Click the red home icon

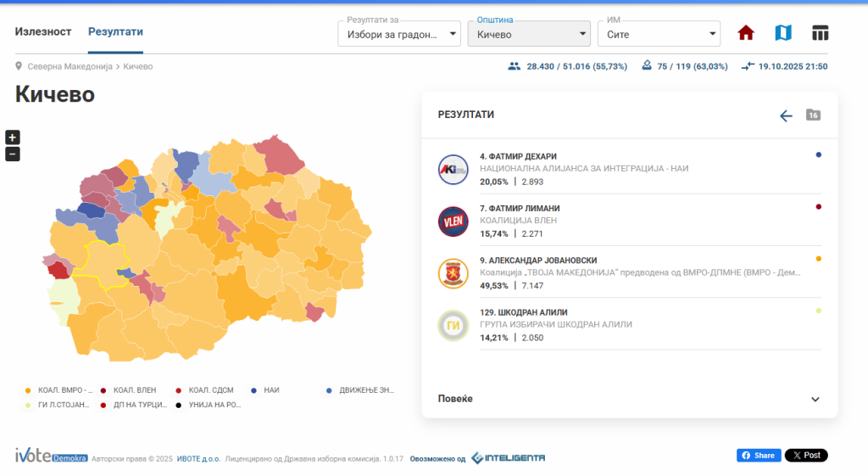[x=746, y=33]
